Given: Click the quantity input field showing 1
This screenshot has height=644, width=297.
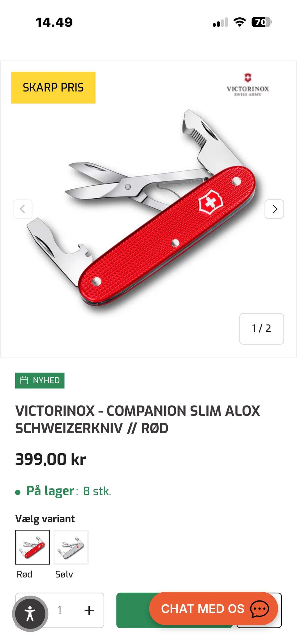Looking at the screenshot, I should pyautogui.click(x=60, y=610).
